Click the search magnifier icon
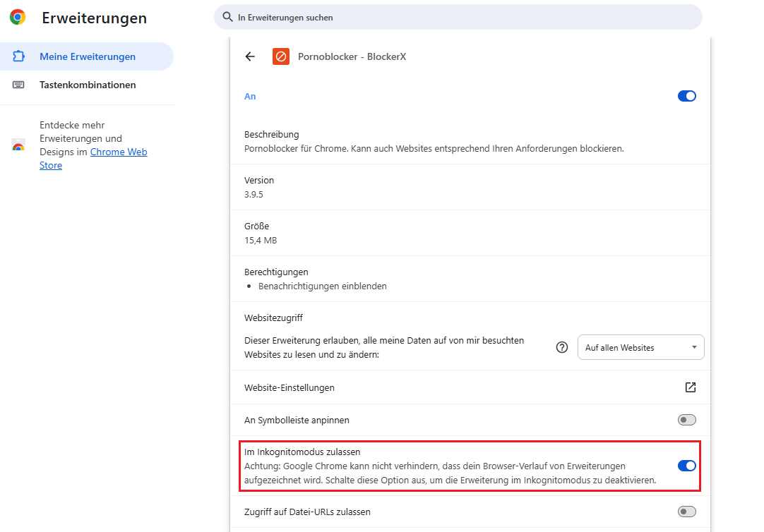The height and width of the screenshot is (532, 764). coord(227,17)
